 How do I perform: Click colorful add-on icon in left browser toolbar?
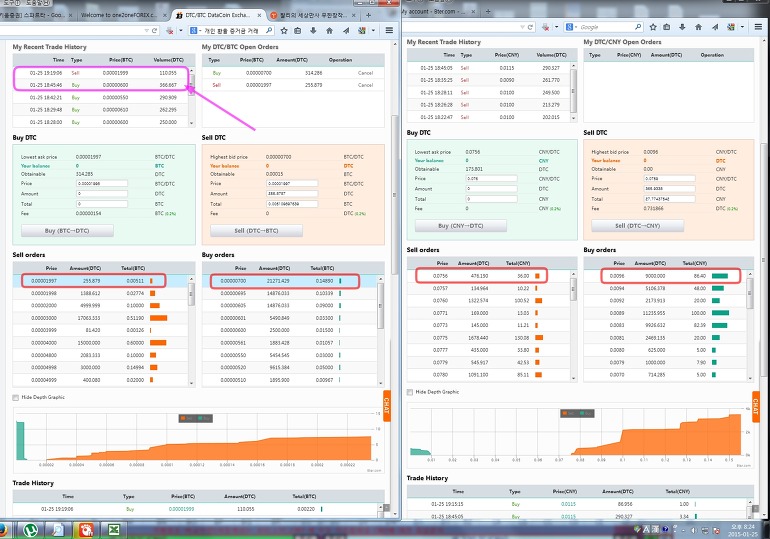(x=362, y=30)
